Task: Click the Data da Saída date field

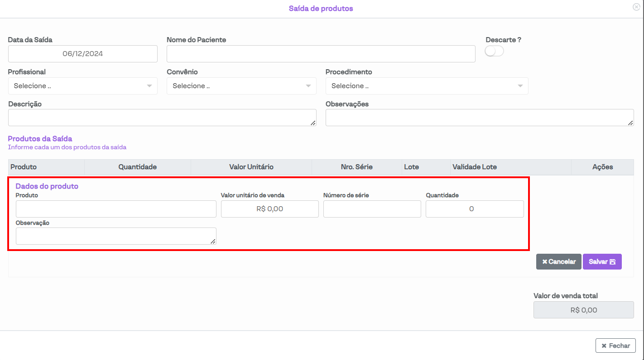Action: (x=83, y=54)
